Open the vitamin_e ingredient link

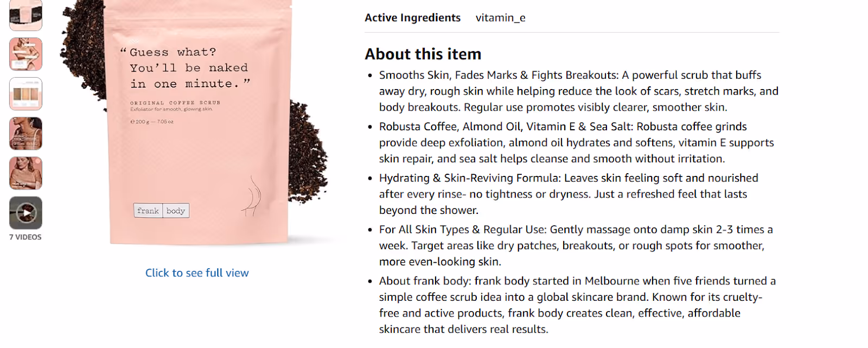[x=501, y=17]
